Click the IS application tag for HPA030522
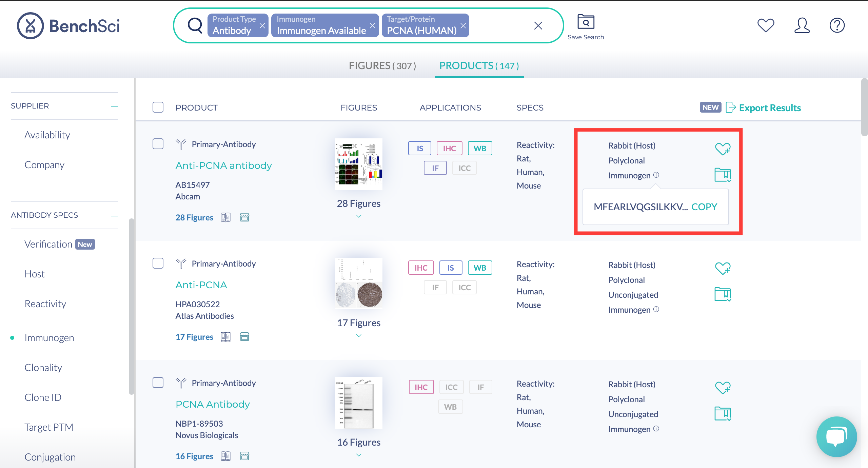 pyautogui.click(x=451, y=268)
